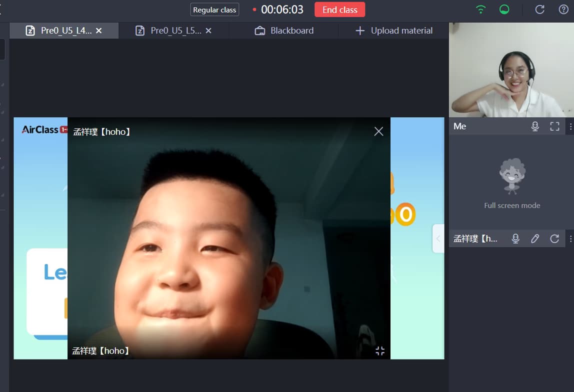The height and width of the screenshot is (392, 574).
Task: Minimize the enlarged student video
Action: [380, 351]
